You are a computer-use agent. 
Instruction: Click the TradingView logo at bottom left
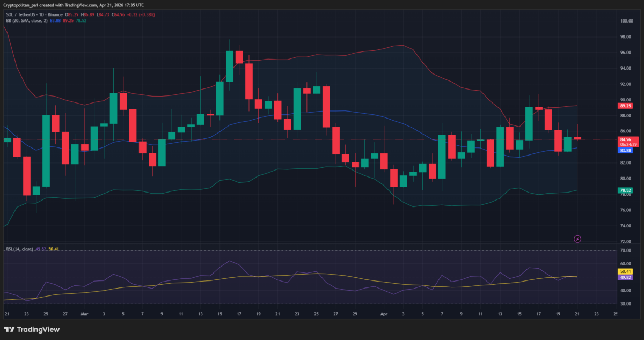tap(32, 329)
